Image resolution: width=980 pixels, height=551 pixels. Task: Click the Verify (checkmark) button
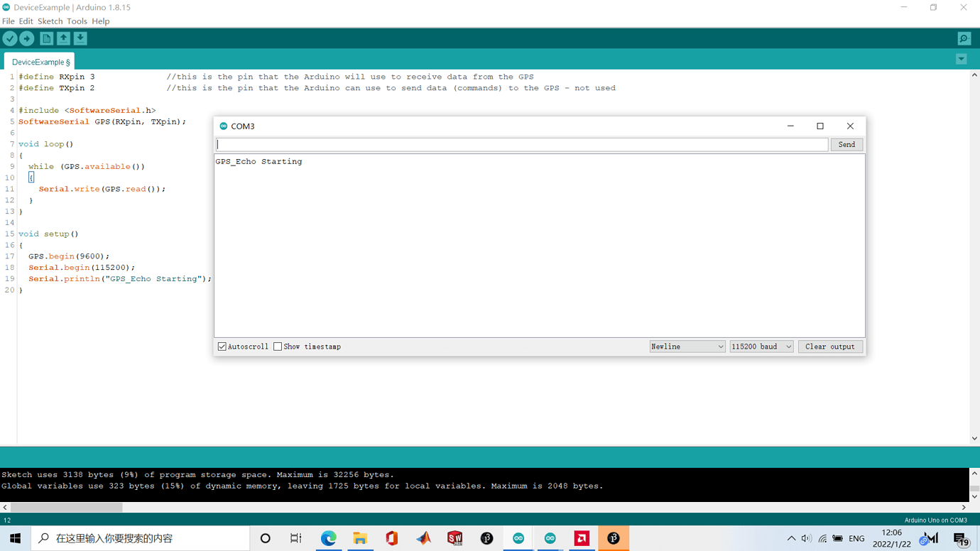point(9,38)
